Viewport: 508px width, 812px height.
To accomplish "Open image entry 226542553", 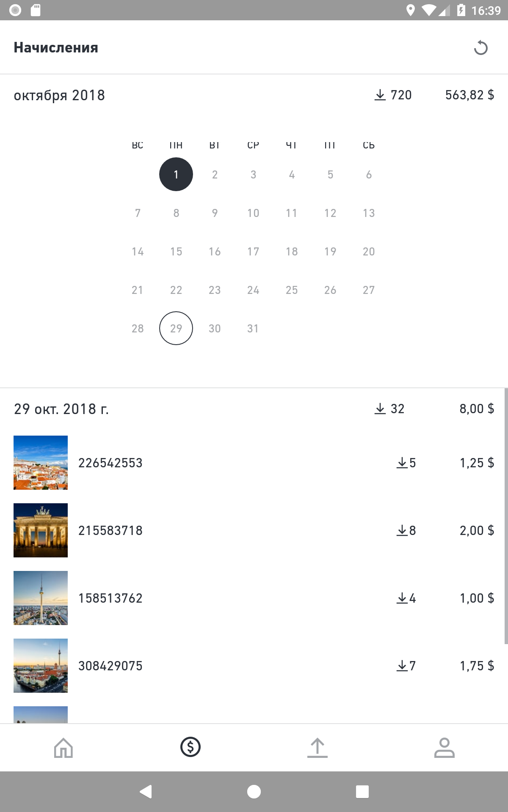I will pos(254,463).
